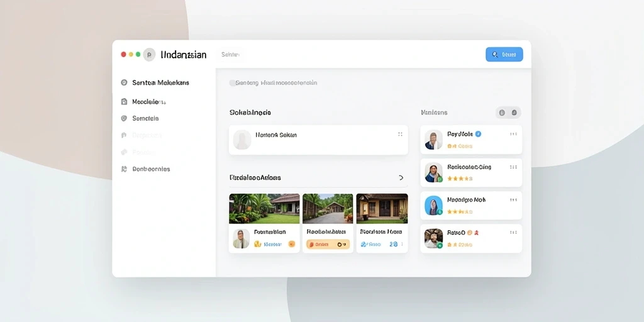
Task: Click the right circle in the right panel toggle
Action: tap(514, 113)
